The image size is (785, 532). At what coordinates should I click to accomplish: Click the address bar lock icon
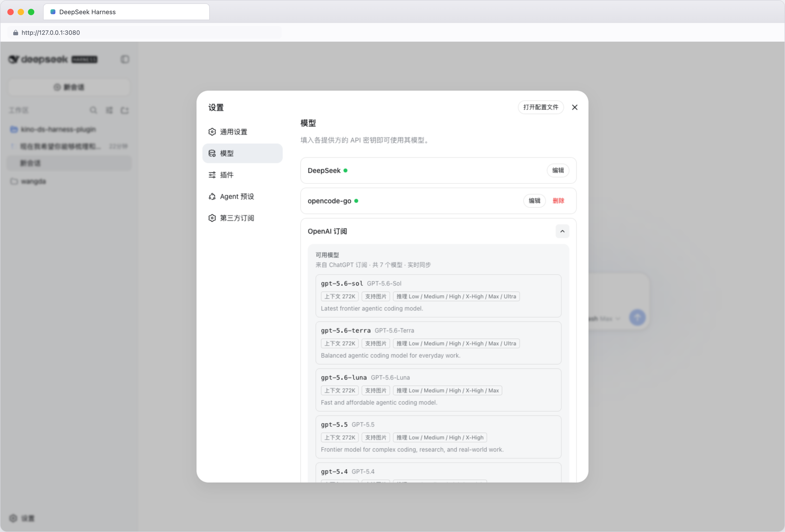pyautogui.click(x=15, y=32)
